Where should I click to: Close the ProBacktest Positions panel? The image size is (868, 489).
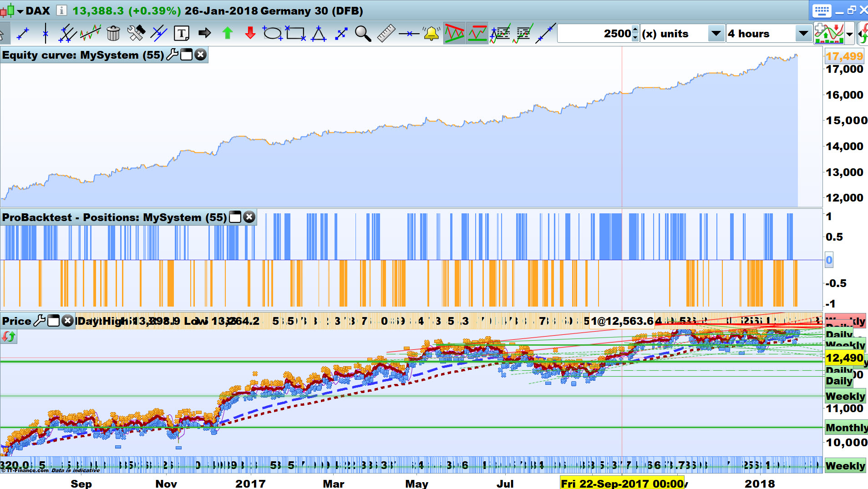[x=249, y=217]
